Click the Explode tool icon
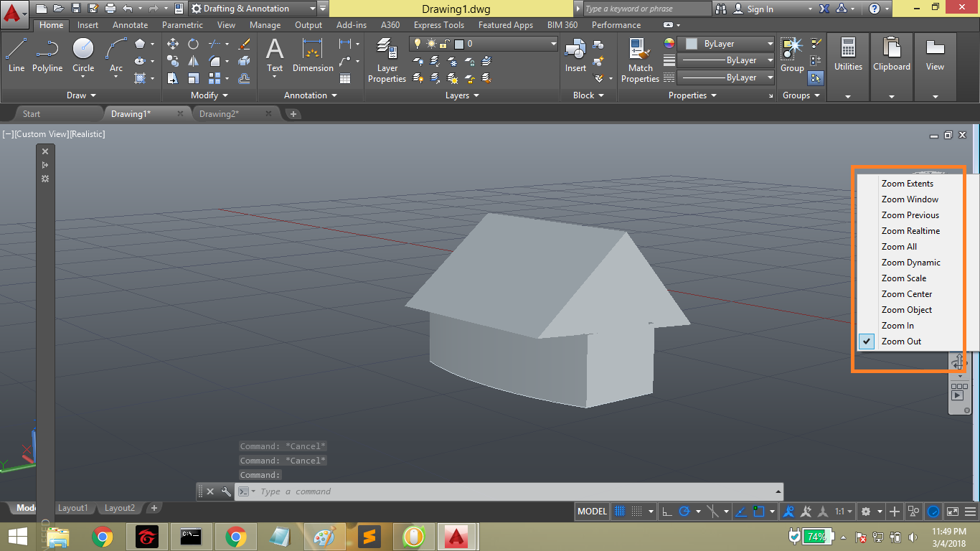The width and height of the screenshot is (980, 551). pyautogui.click(x=244, y=61)
